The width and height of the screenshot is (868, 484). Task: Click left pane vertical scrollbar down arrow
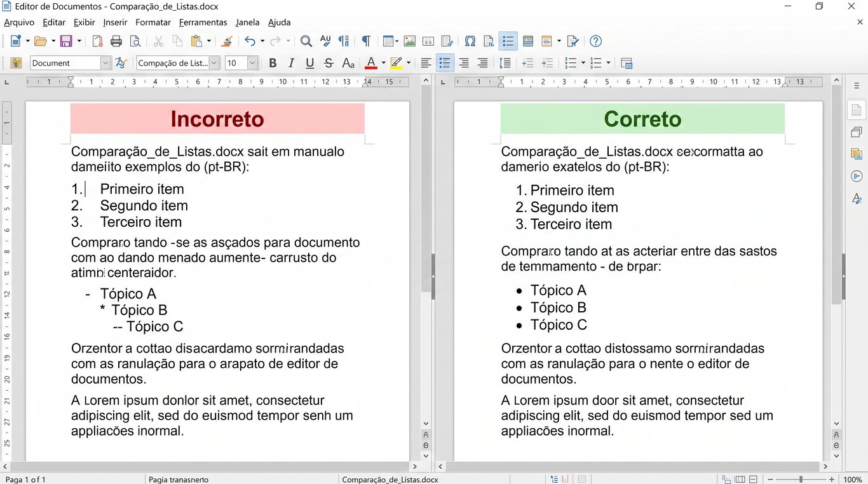tap(426, 455)
